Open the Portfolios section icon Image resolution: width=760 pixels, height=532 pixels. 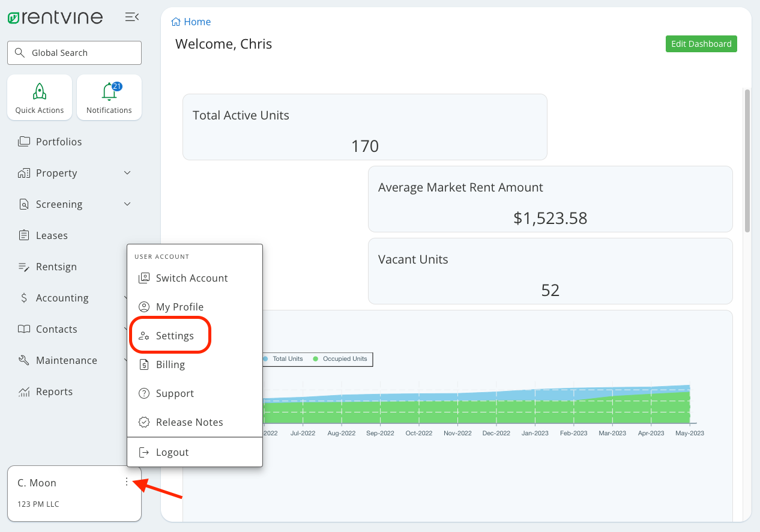(x=23, y=142)
